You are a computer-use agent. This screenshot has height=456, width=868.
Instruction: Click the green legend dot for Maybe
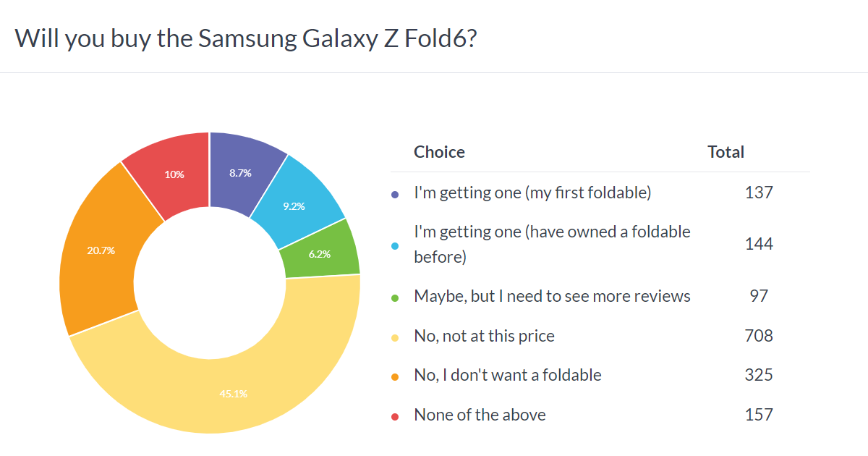[395, 298]
